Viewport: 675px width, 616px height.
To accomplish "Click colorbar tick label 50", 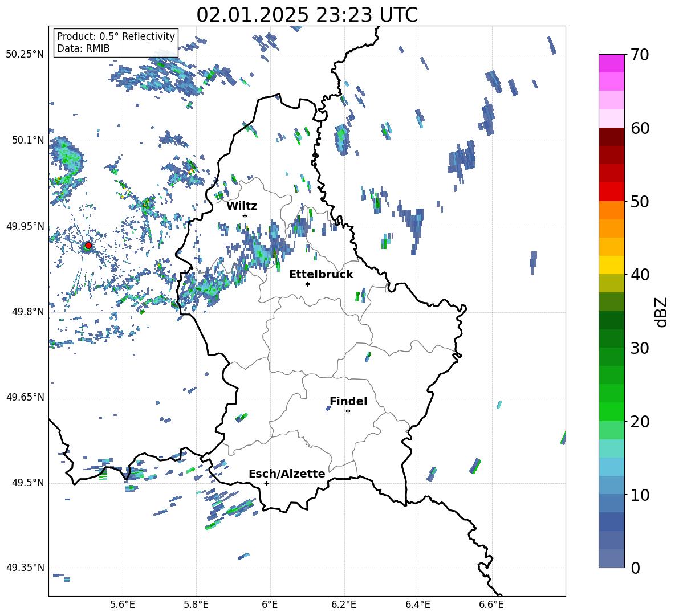I will pyautogui.click(x=640, y=201).
